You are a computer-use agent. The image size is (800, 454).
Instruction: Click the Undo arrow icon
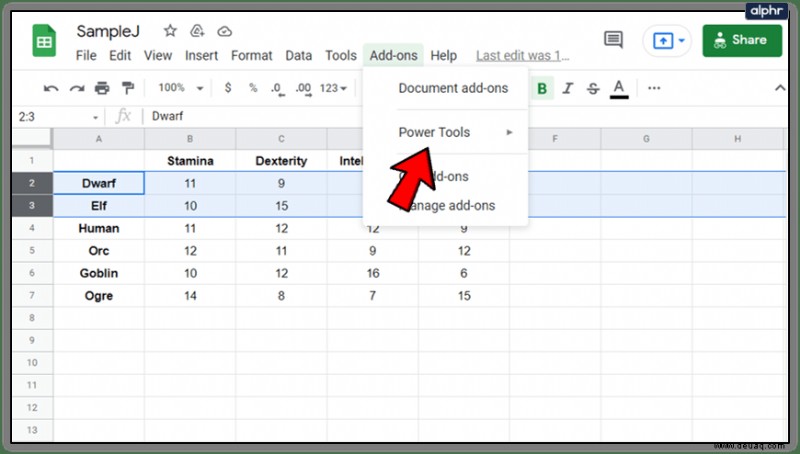[51, 89]
